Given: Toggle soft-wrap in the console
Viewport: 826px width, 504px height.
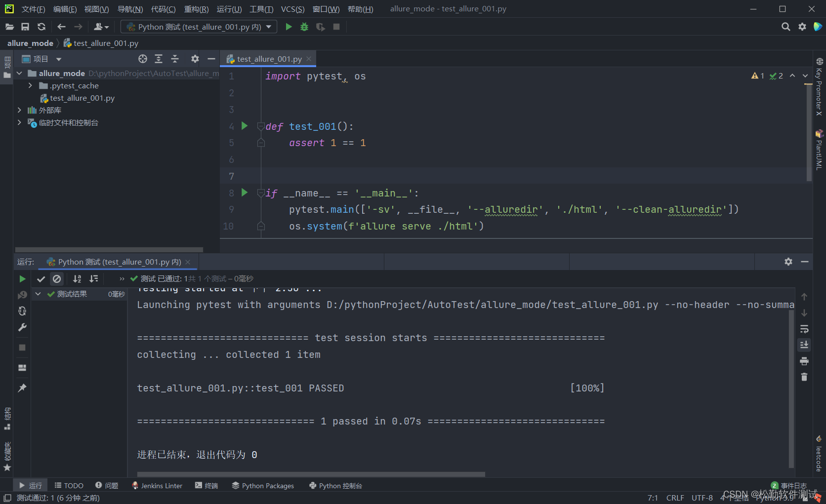Looking at the screenshot, I should pos(804,329).
